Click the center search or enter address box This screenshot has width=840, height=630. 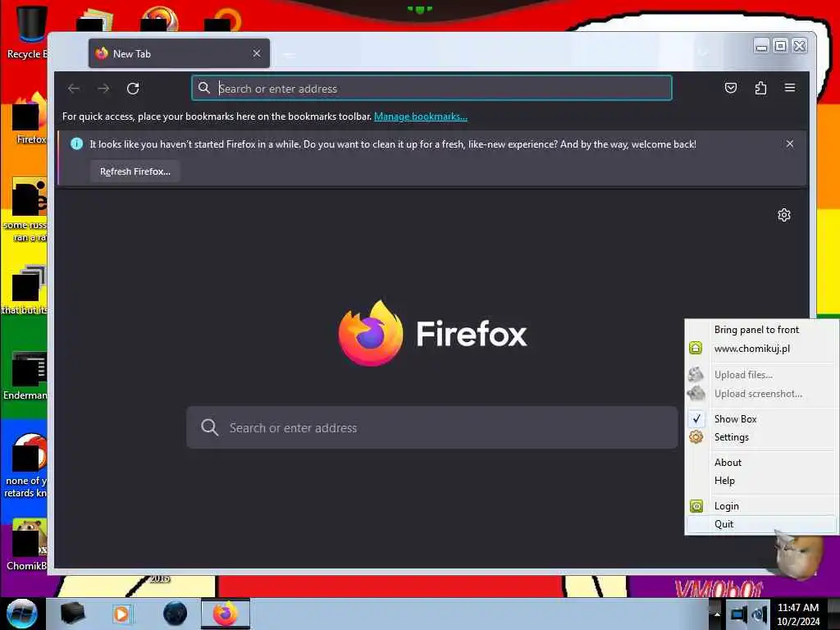tap(431, 427)
